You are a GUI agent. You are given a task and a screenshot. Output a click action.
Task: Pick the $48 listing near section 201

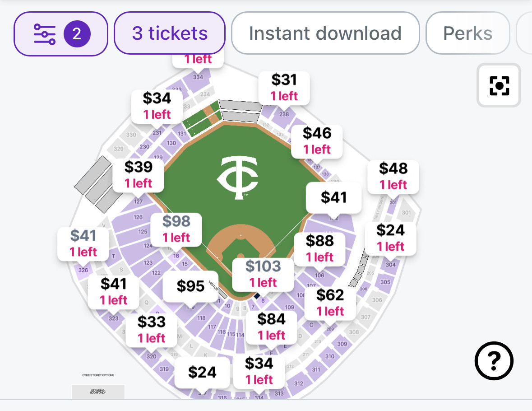coord(393,176)
